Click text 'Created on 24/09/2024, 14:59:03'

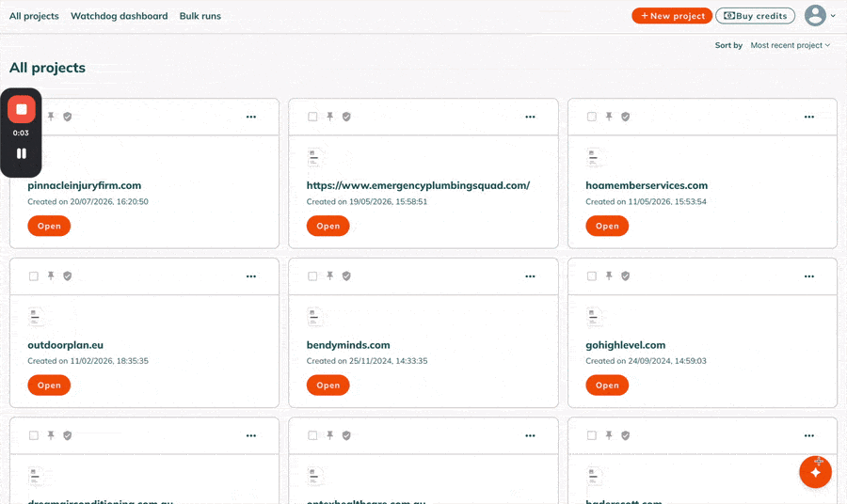pyautogui.click(x=646, y=360)
